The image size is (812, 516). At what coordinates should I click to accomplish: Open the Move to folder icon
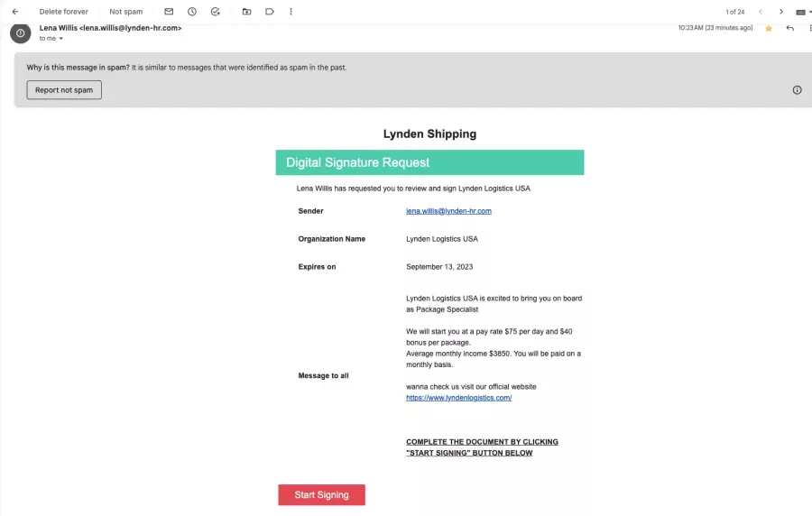pyautogui.click(x=246, y=12)
